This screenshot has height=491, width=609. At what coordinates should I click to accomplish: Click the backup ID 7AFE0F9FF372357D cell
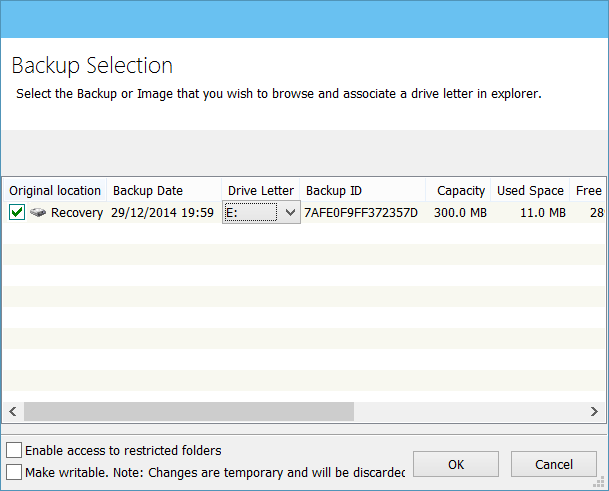pyautogui.click(x=361, y=213)
